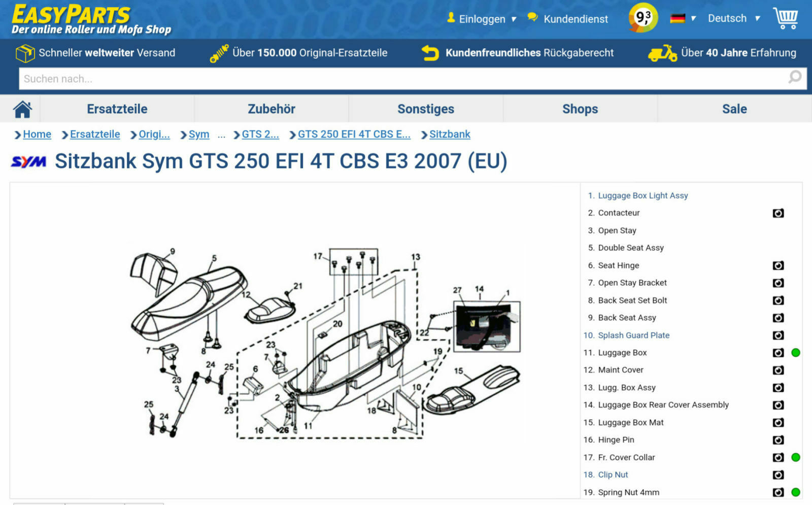The height and width of the screenshot is (505, 812).
Task: Switch to the Zubehör menu tab
Action: point(271,108)
